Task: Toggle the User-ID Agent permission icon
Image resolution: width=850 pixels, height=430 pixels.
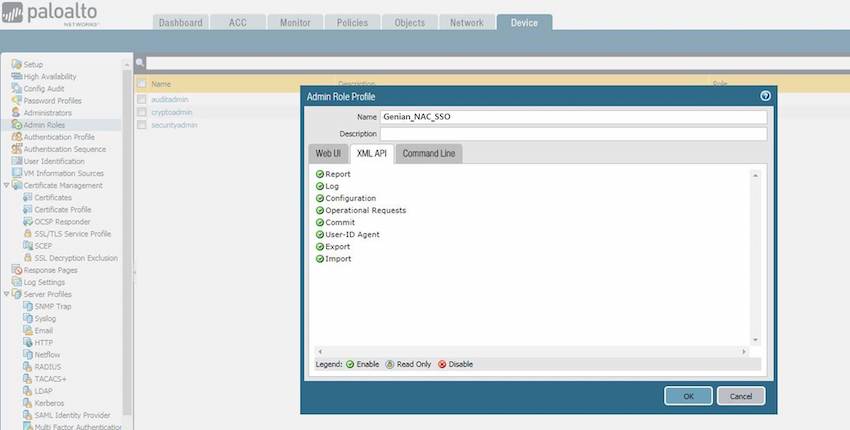Action: pos(320,234)
